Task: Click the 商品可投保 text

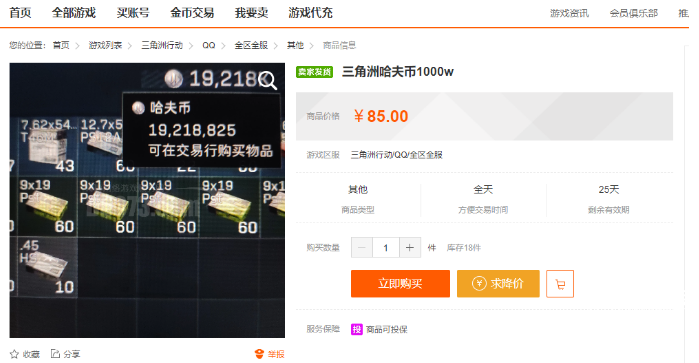Action: coord(387,330)
